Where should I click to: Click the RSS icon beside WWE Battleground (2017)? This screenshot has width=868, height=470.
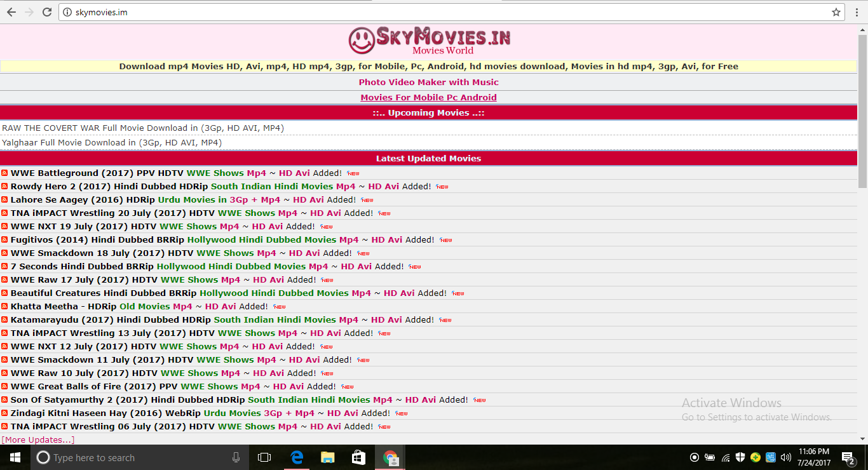[x=4, y=173]
